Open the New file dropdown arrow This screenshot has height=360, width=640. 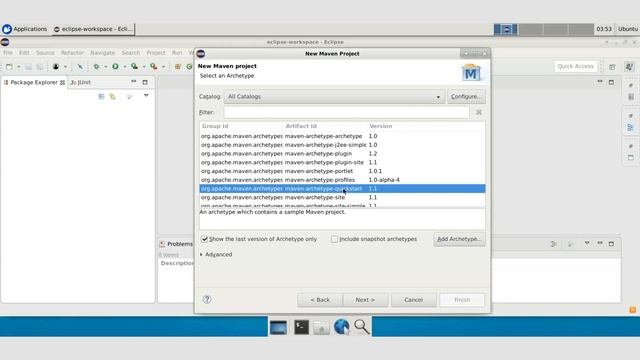(x=18, y=67)
